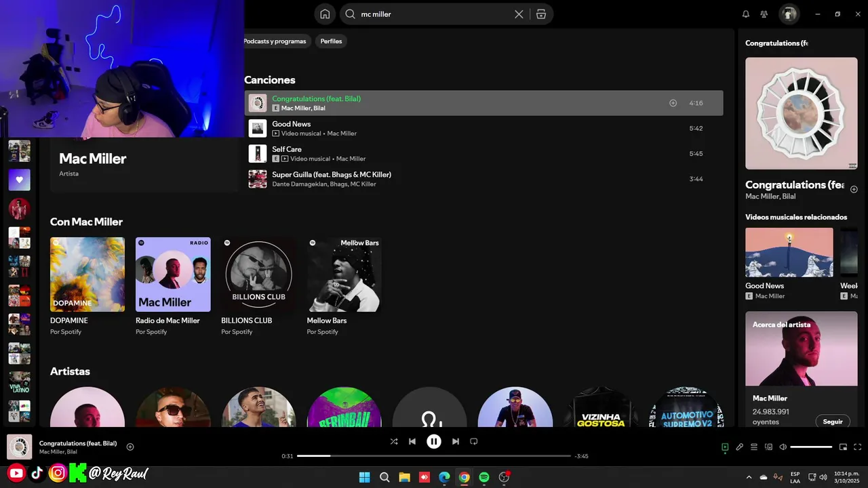This screenshot has height=488, width=868.
Task: Go to Spotify Home
Action: pyautogui.click(x=325, y=14)
